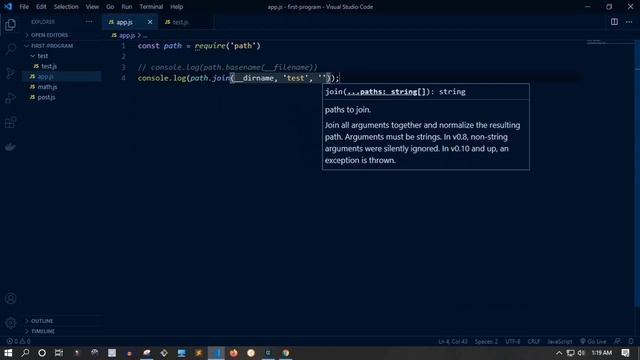Open the Edit menu

tap(41, 7)
